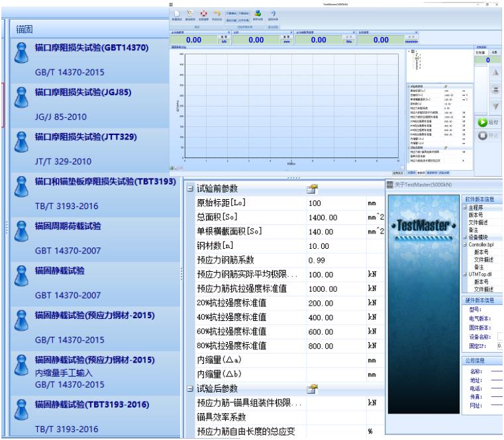The image size is (504, 440).
Task: Click the TestMaster logo image in About dialog
Action: (424, 304)
